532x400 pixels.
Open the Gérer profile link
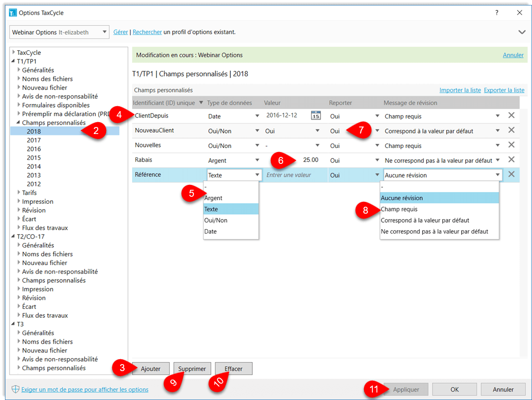pyautogui.click(x=121, y=32)
